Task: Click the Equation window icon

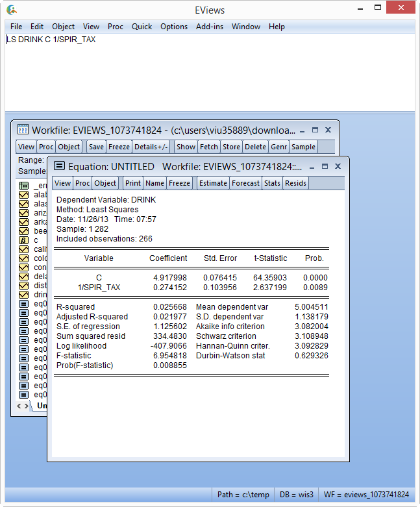Action: coord(59,166)
